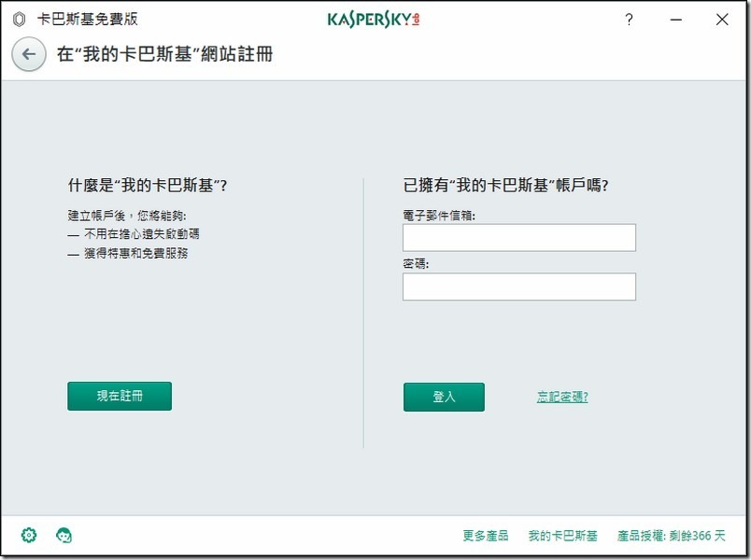
Task: Click the KASPERSKY logo in header
Action: [x=374, y=20]
